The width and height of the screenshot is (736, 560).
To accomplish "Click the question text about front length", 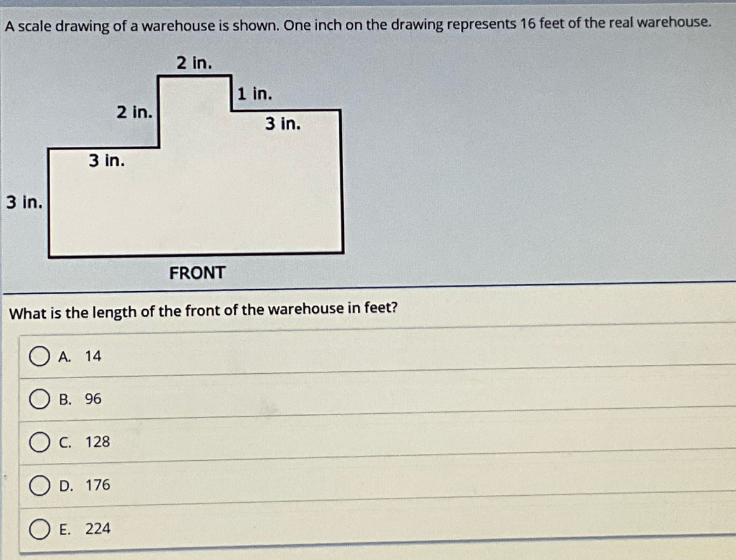I will click(203, 311).
